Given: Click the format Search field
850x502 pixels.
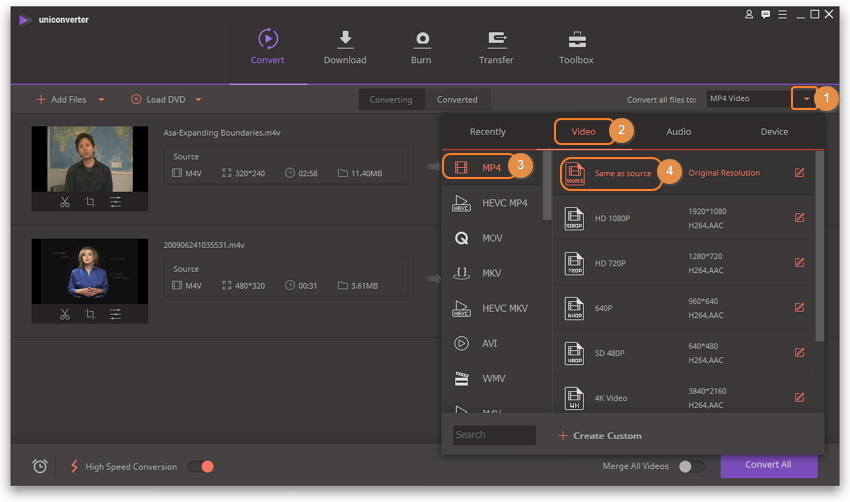Looking at the screenshot, I should point(494,435).
